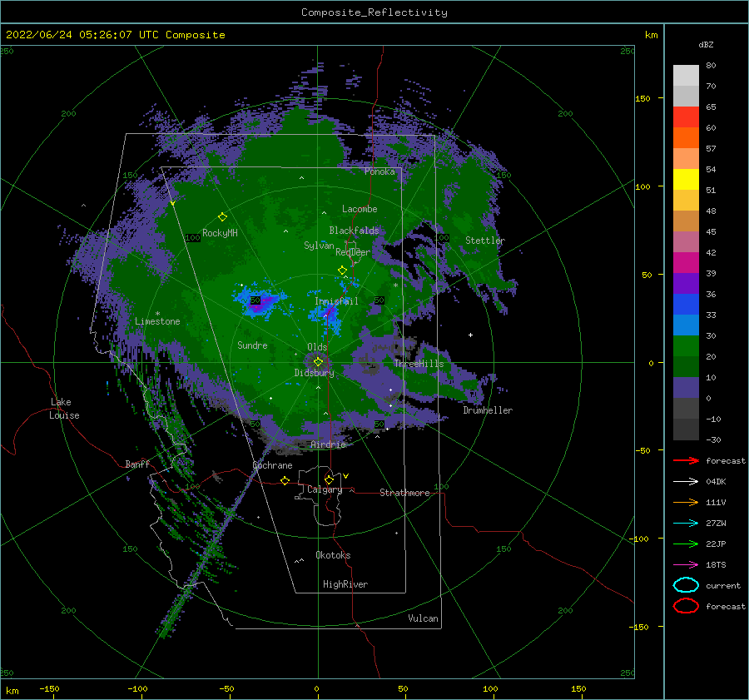Viewport: 749px width, 700px height.
Task: Click the RedDeer city label
Action: [x=353, y=252]
